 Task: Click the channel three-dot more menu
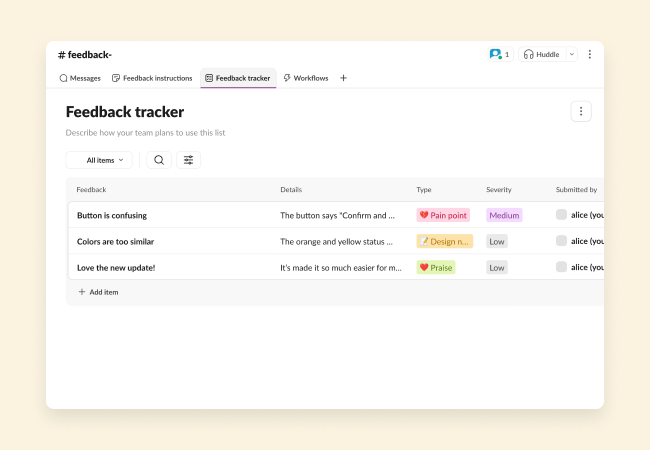click(590, 54)
